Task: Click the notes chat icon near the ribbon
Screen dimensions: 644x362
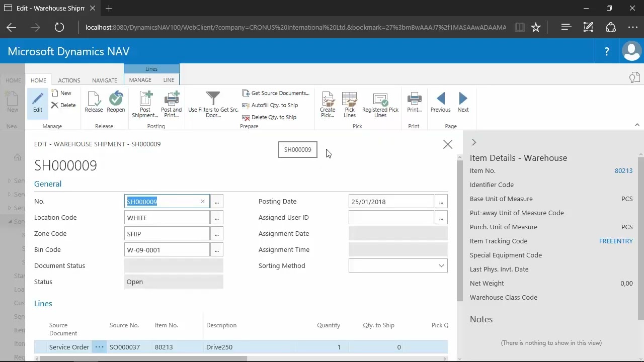Action: (x=634, y=77)
